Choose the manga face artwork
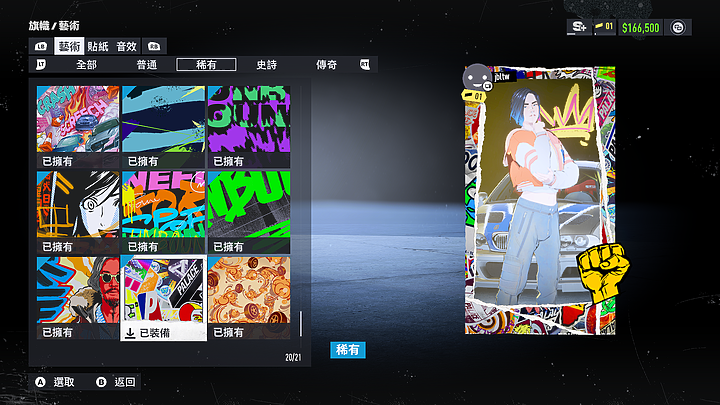This screenshot has width=720, height=405. coord(78,212)
